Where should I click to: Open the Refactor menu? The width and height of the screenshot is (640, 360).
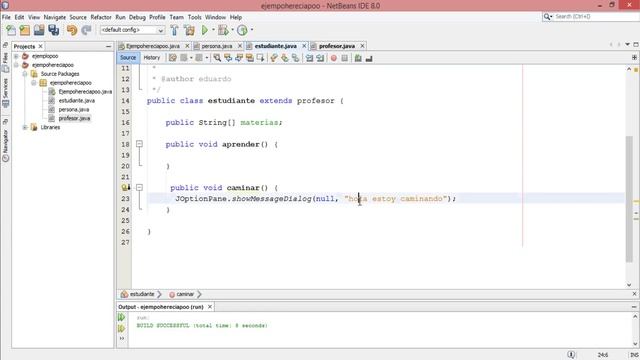point(101,17)
